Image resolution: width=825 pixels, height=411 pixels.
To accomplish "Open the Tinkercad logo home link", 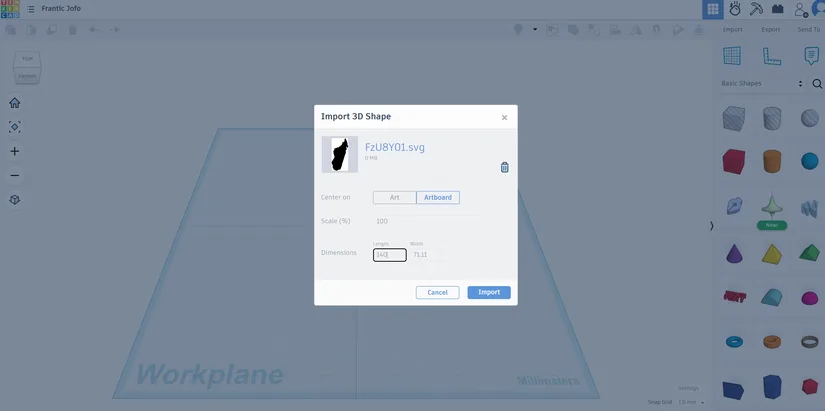I will (x=9, y=9).
